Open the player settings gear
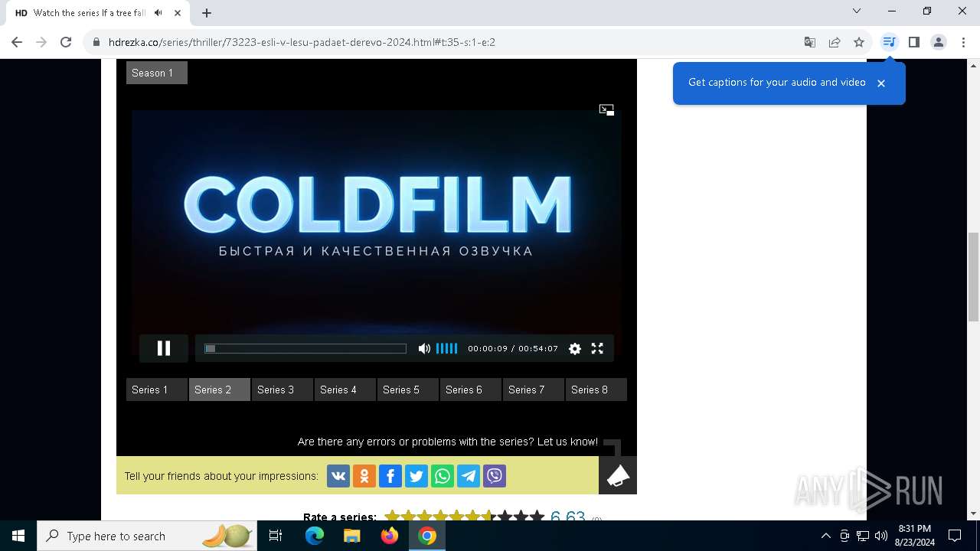The height and width of the screenshot is (551, 980). pos(575,348)
